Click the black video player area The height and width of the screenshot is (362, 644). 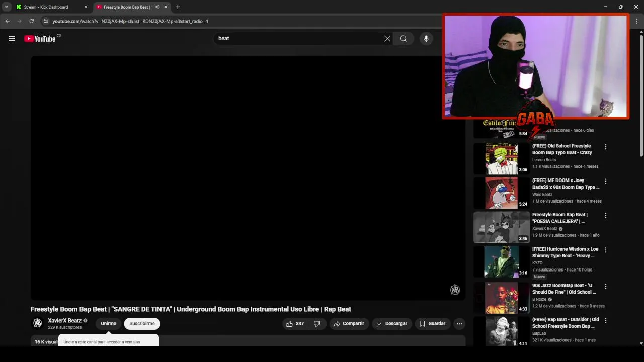point(248,177)
